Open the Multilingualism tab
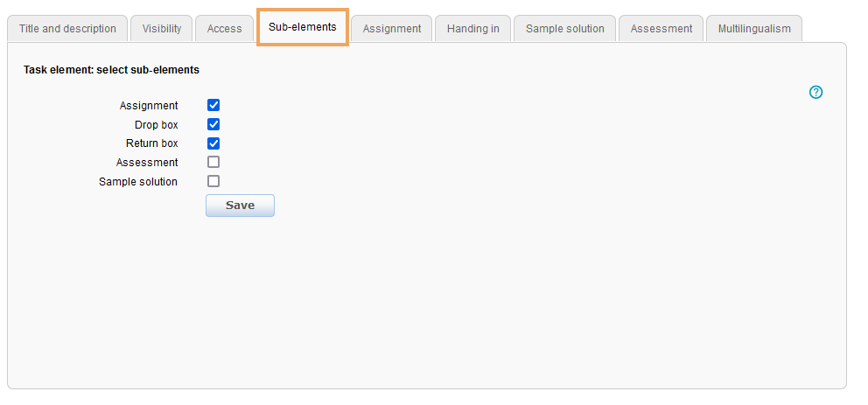 (753, 29)
